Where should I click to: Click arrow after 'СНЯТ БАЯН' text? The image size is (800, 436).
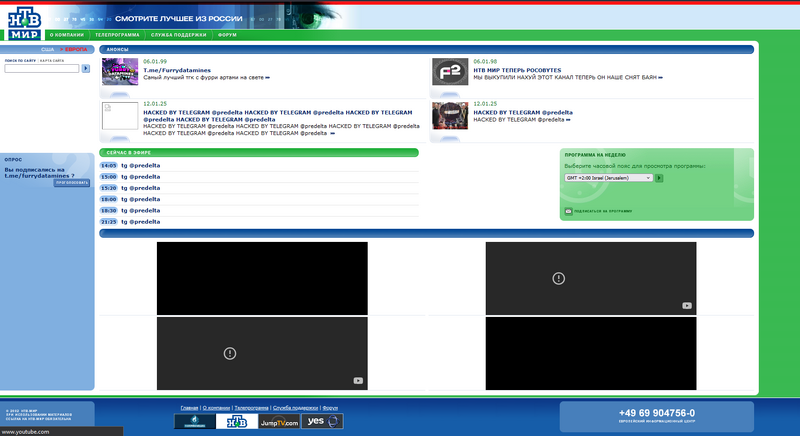660,78
